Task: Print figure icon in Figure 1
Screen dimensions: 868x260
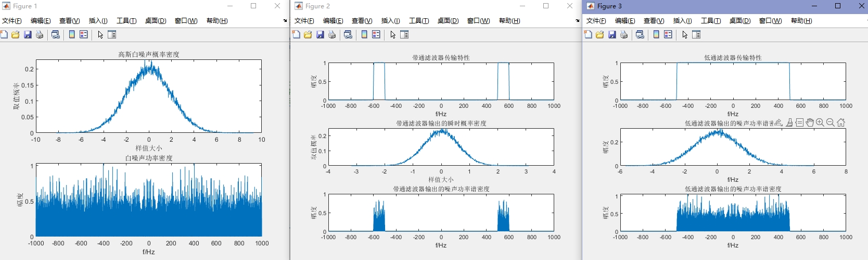Action: (40, 34)
